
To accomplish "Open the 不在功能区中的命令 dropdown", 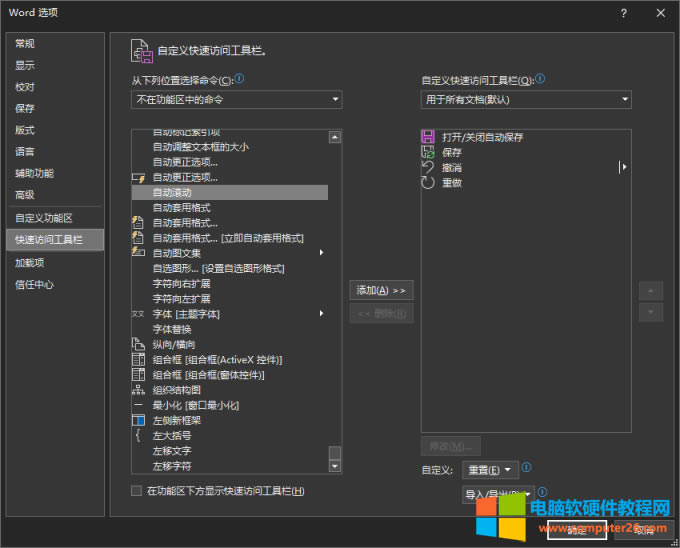I will [x=237, y=100].
